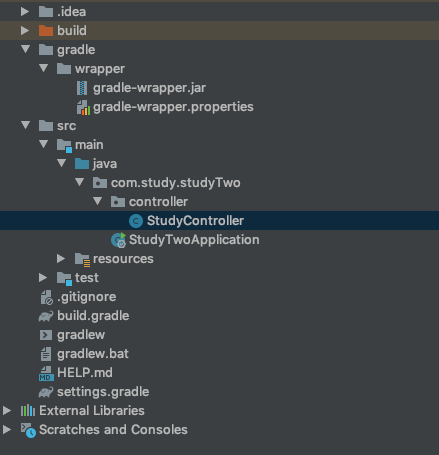Collapse the wrapper folder
The width and height of the screenshot is (439, 455).
[43, 68]
